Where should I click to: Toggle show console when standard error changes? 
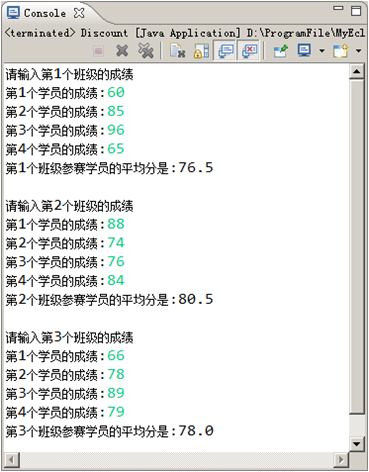(249, 51)
